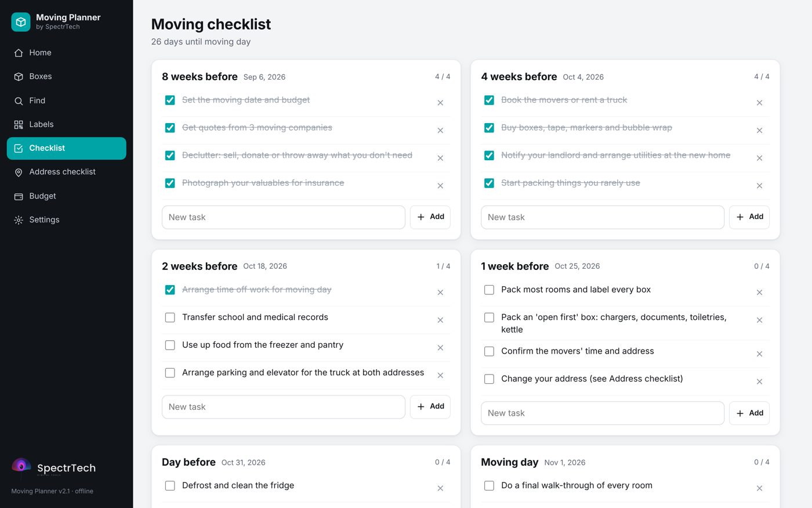Open the Labels page

[x=67, y=125]
